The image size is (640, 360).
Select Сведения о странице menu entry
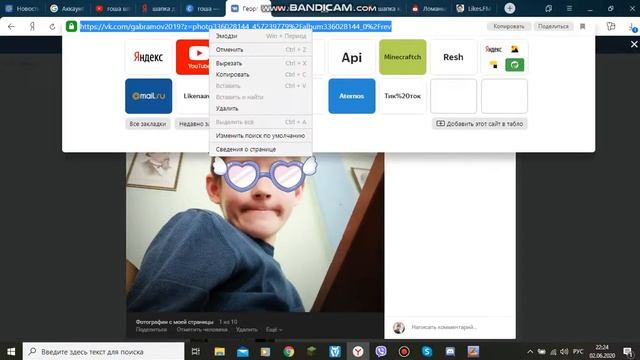coord(261,149)
